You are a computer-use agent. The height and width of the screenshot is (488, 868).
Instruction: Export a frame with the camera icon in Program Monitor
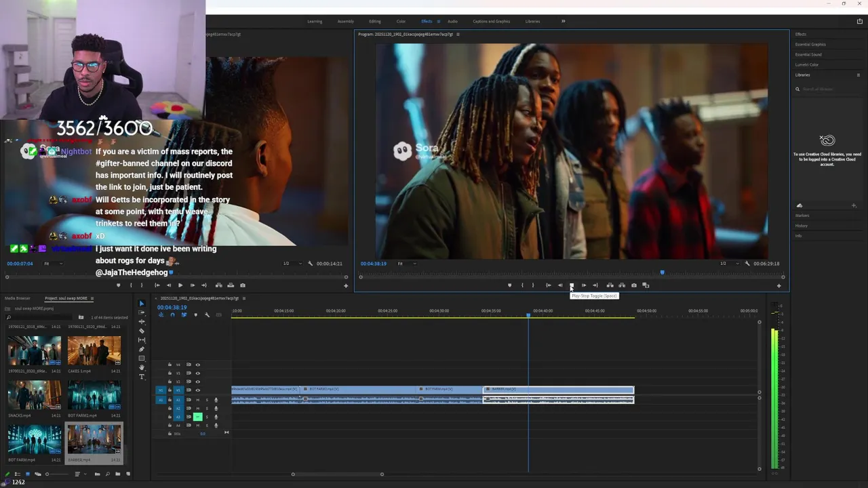(x=634, y=285)
